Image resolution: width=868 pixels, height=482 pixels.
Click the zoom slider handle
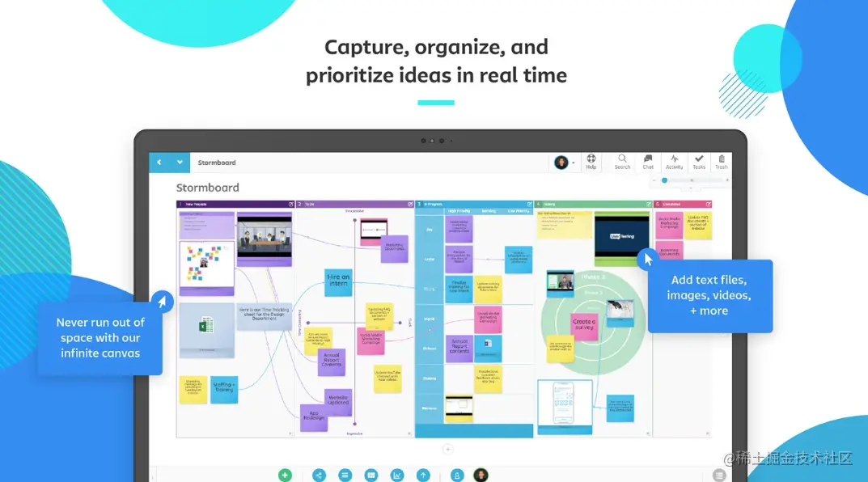pos(664,180)
